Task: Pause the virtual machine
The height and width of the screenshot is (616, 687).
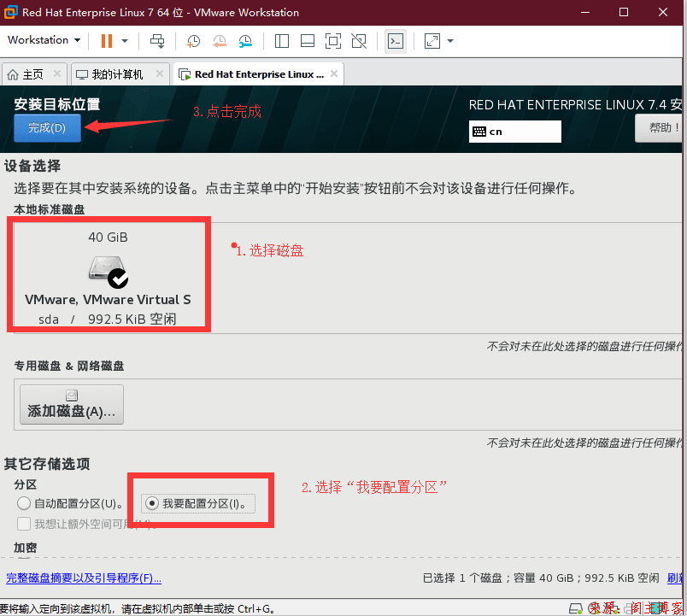Action: [x=107, y=41]
